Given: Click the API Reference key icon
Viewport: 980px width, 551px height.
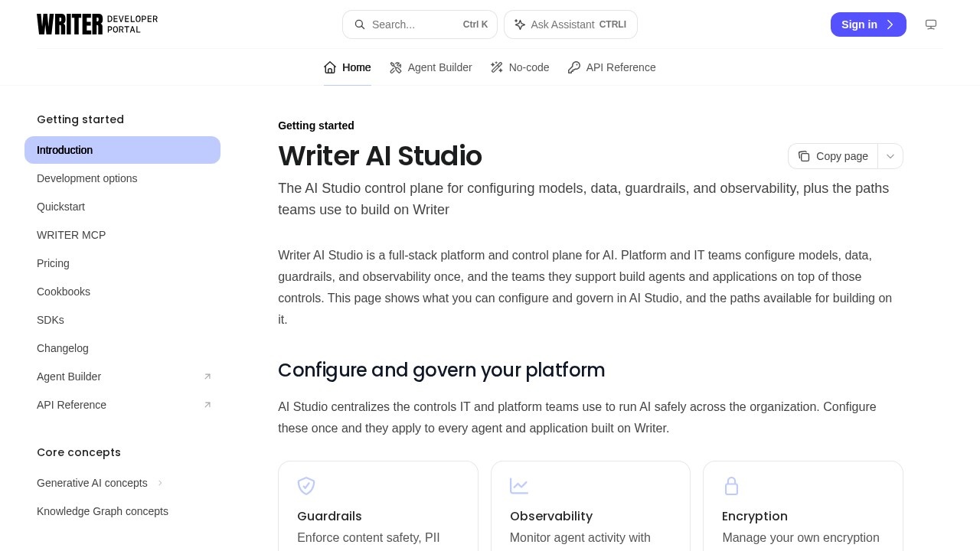Looking at the screenshot, I should coord(574,67).
